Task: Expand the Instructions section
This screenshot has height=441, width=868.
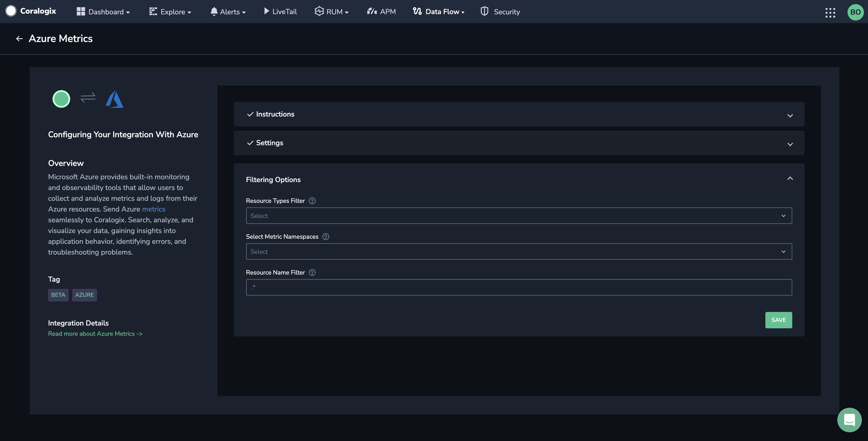Action: coord(519,114)
